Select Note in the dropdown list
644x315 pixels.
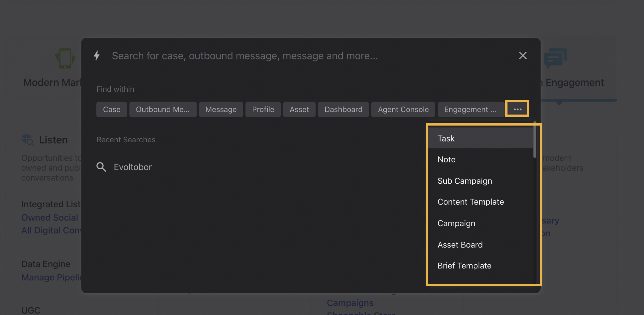pyautogui.click(x=446, y=159)
